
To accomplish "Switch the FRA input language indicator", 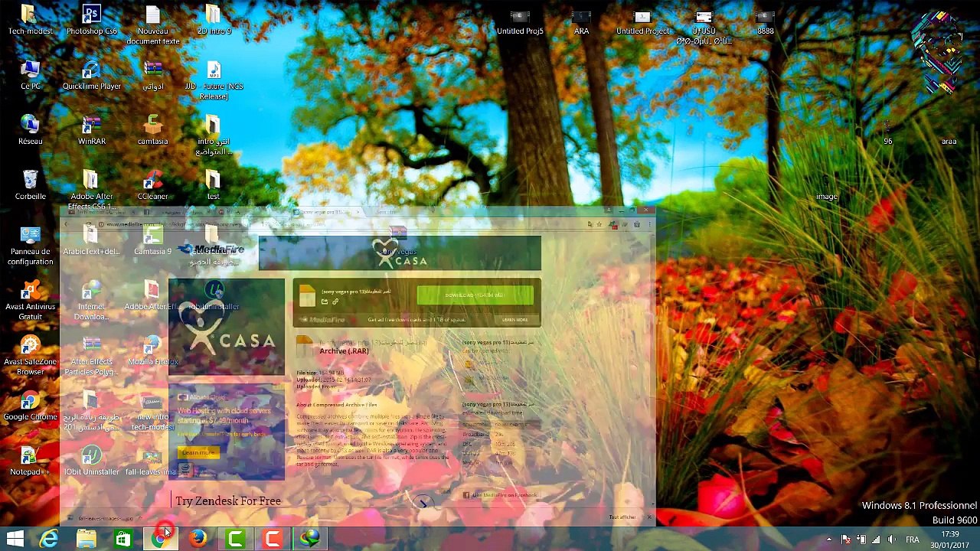I will [912, 540].
